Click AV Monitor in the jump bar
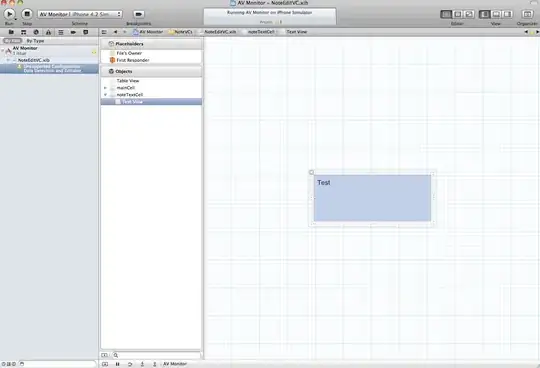Screen dimensions: 540x368 point(148,32)
